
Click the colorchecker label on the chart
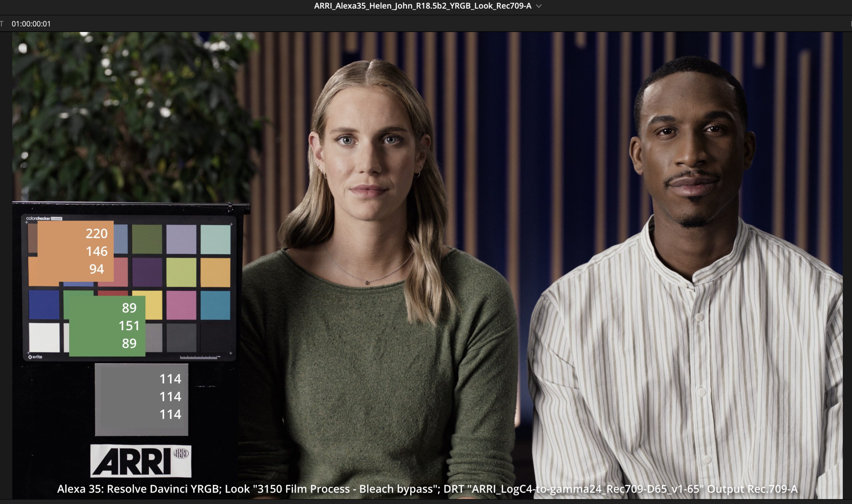(x=38, y=218)
